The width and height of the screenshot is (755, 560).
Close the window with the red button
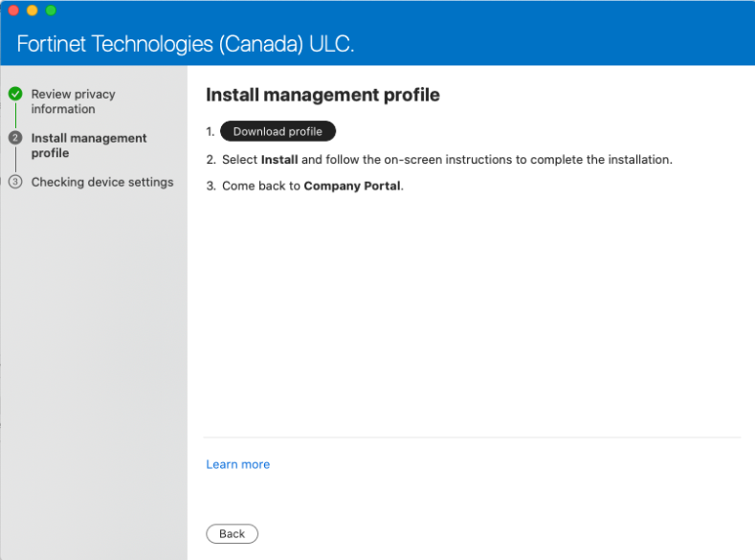[x=13, y=10]
